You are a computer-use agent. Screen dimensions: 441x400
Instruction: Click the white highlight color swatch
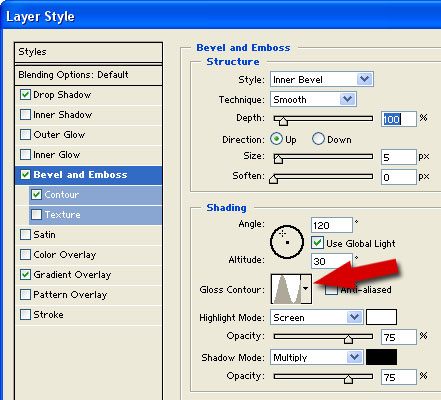(x=381, y=317)
